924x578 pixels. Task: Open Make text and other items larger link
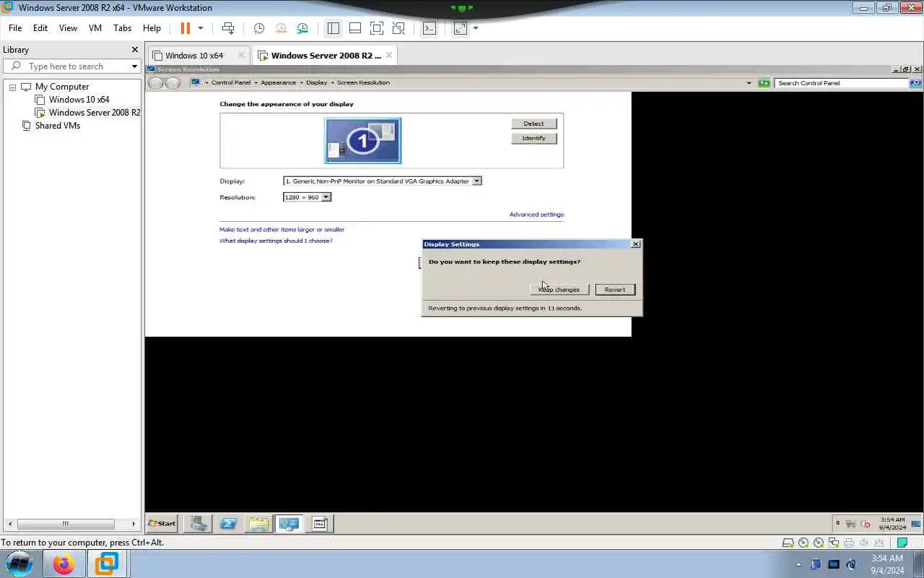click(282, 230)
